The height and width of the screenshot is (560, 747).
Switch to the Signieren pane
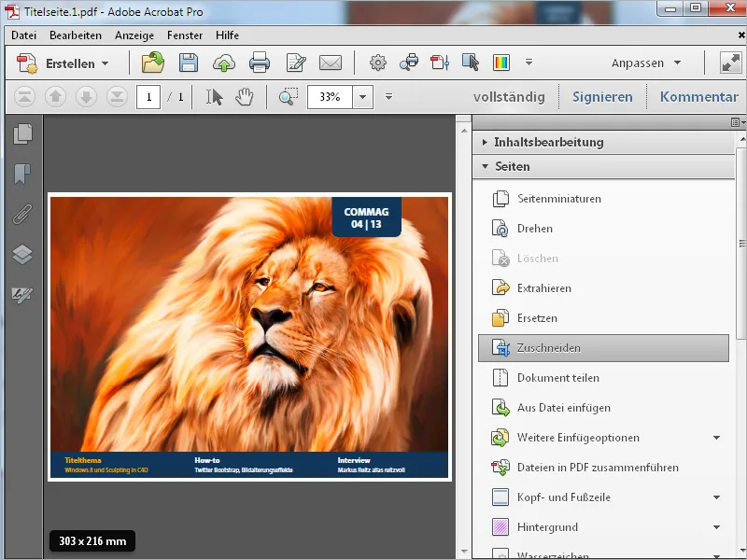click(602, 97)
